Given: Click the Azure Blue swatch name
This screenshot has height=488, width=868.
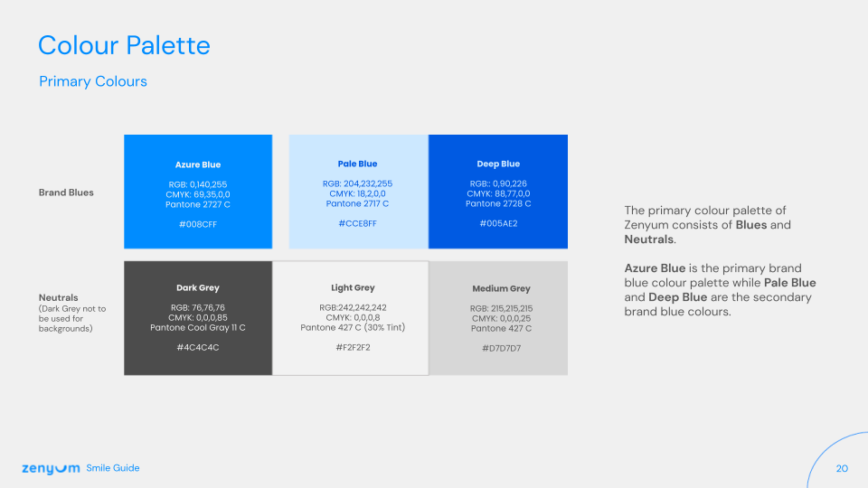Looking at the screenshot, I should click(198, 164).
